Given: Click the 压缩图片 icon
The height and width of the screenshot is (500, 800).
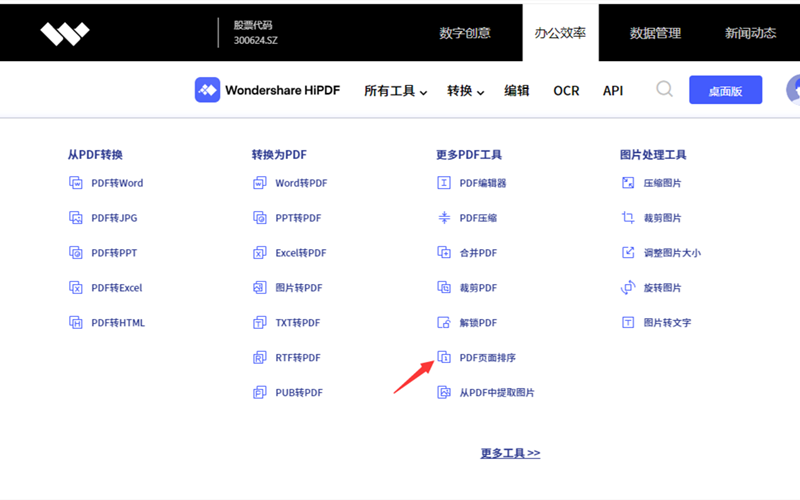Looking at the screenshot, I should [x=628, y=183].
